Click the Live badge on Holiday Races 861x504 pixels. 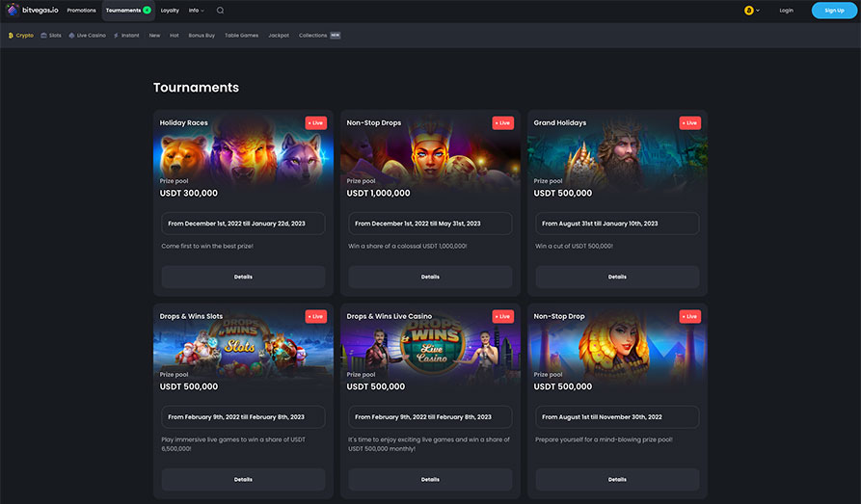(316, 123)
